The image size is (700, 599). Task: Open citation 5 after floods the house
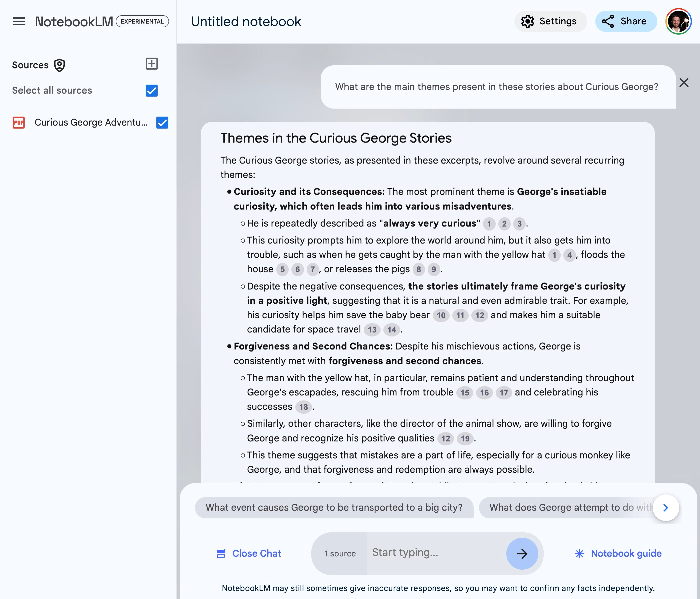tap(282, 270)
